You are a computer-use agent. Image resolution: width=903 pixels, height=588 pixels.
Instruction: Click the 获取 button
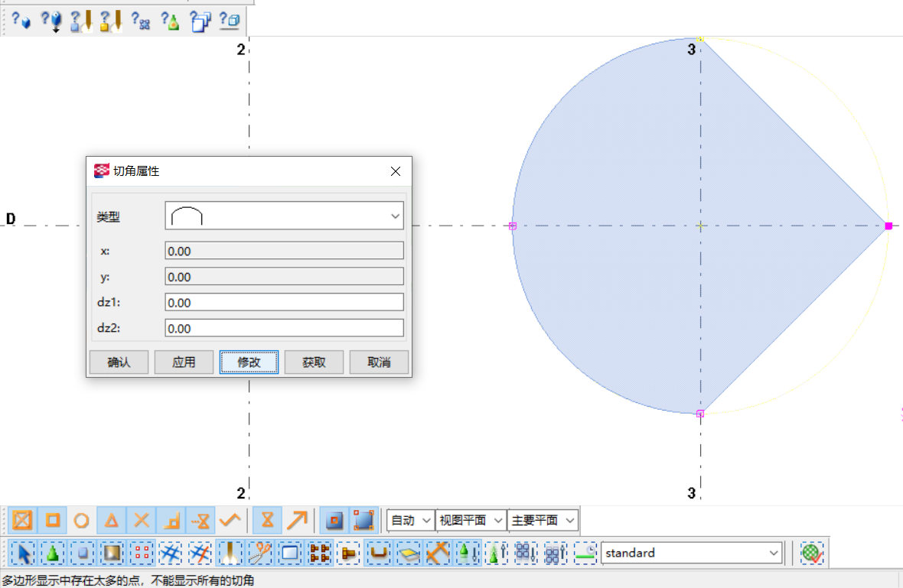pos(314,362)
